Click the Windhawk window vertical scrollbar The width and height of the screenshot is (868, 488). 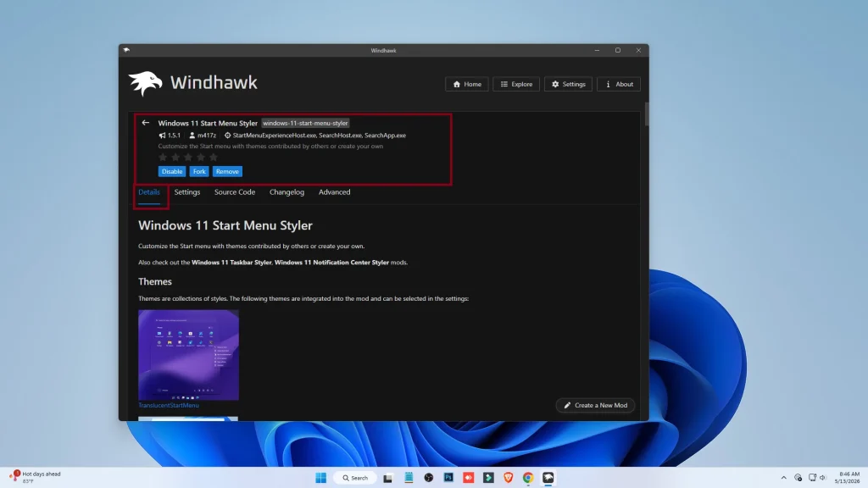(x=645, y=114)
